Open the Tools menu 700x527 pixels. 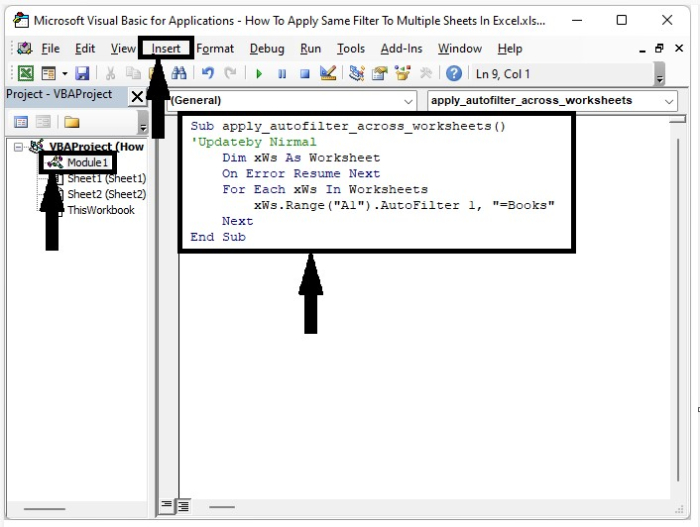click(x=351, y=48)
